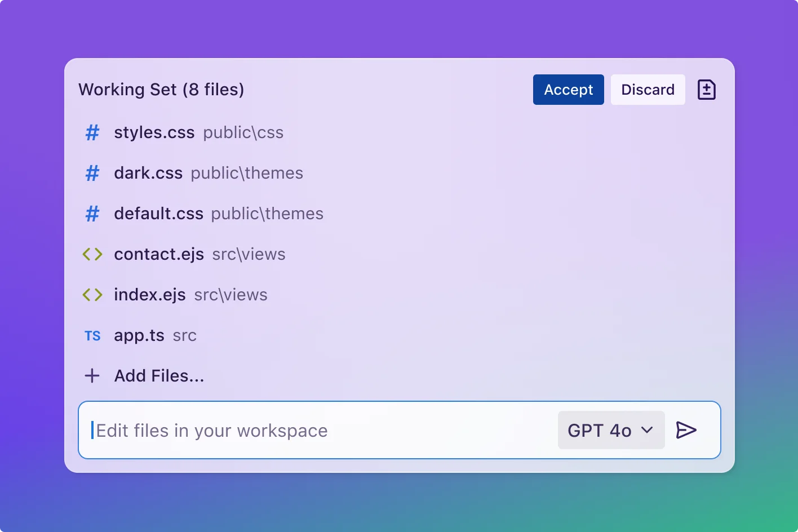798x532 pixels.
Task: Expand the Working Set files list
Action: [161, 89]
